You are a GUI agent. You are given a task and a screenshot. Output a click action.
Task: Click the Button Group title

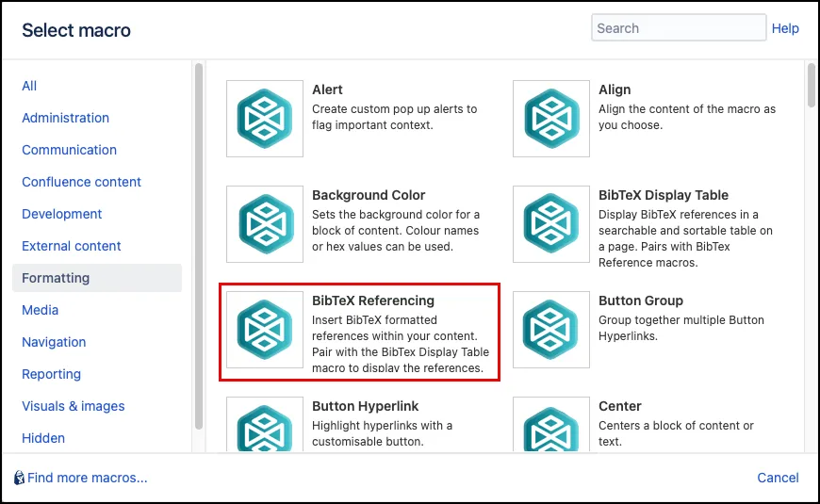coord(641,301)
